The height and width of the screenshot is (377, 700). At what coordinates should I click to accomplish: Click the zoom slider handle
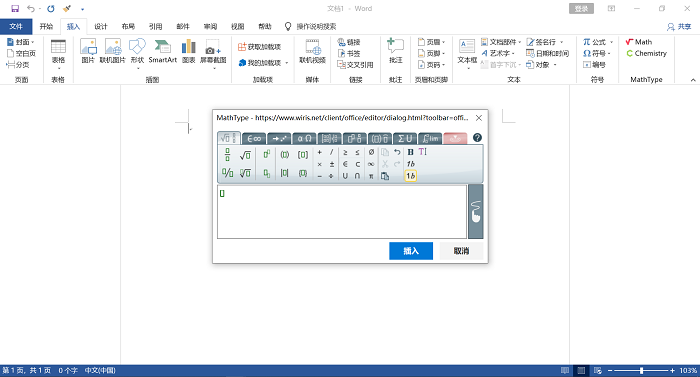tap(642, 371)
